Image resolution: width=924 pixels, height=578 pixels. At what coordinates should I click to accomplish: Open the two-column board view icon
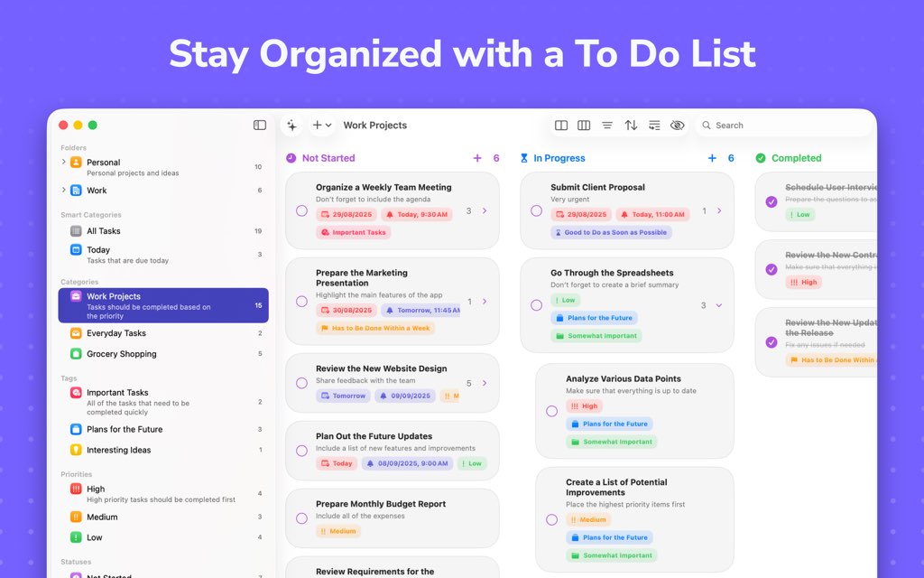point(561,126)
